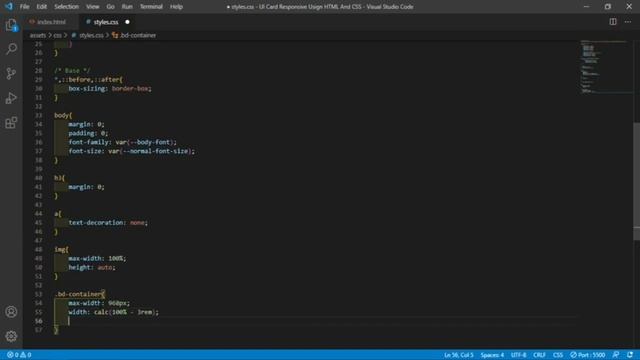The width and height of the screenshot is (640, 360).
Task: Change indentation via Spaces: 4
Action: click(x=492, y=355)
